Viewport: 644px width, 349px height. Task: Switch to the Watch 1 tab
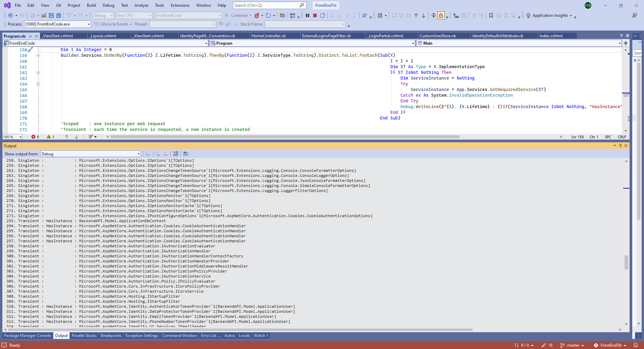[x=261, y=336]
